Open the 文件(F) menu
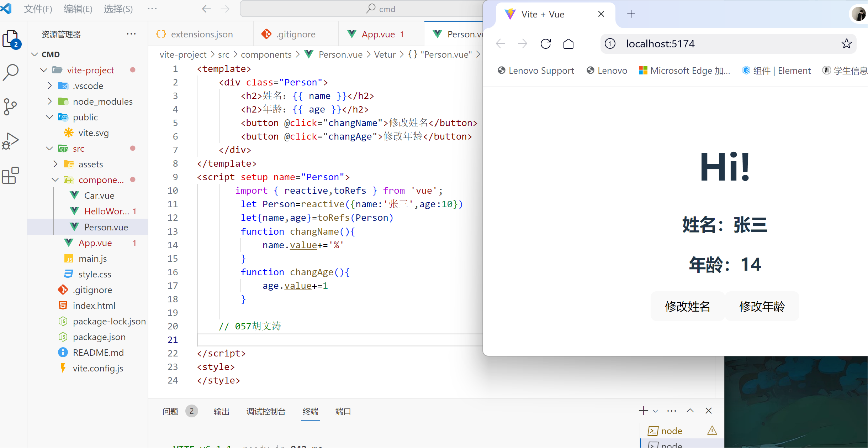 (x=38, y=9)
